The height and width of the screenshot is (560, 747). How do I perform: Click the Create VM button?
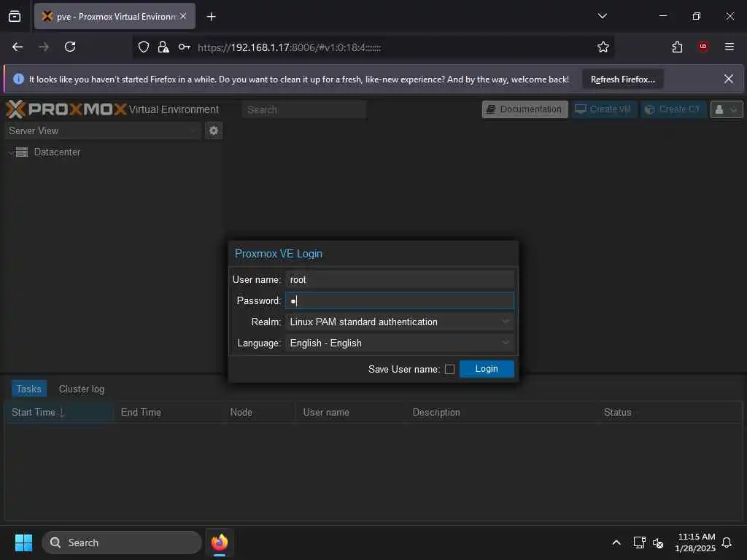(x=603, y=109)
